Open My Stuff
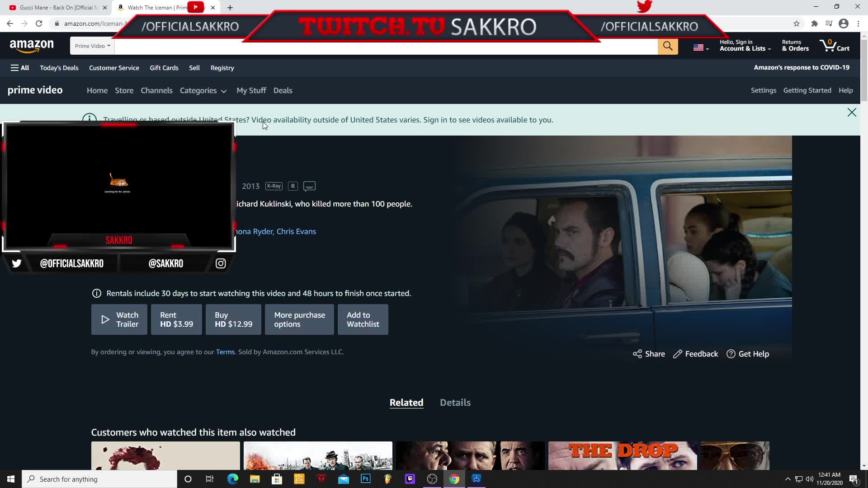The width and height of the screenshot is (868, 488). [x=251, y=90]
